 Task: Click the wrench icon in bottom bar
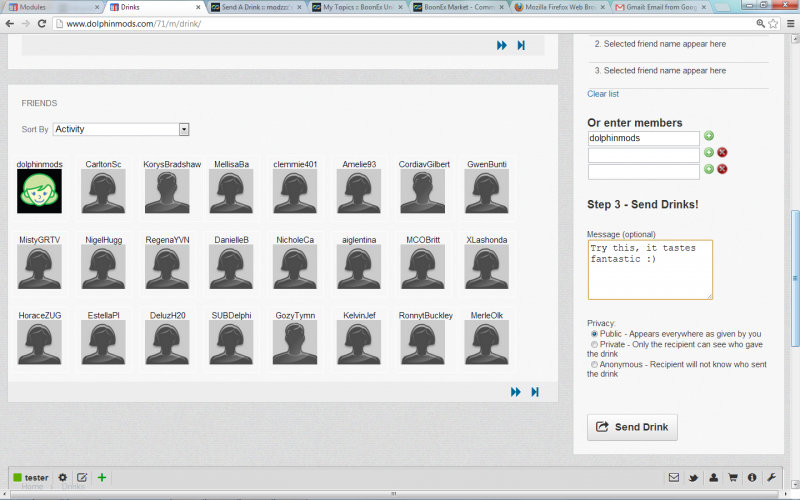pos(771,478)
